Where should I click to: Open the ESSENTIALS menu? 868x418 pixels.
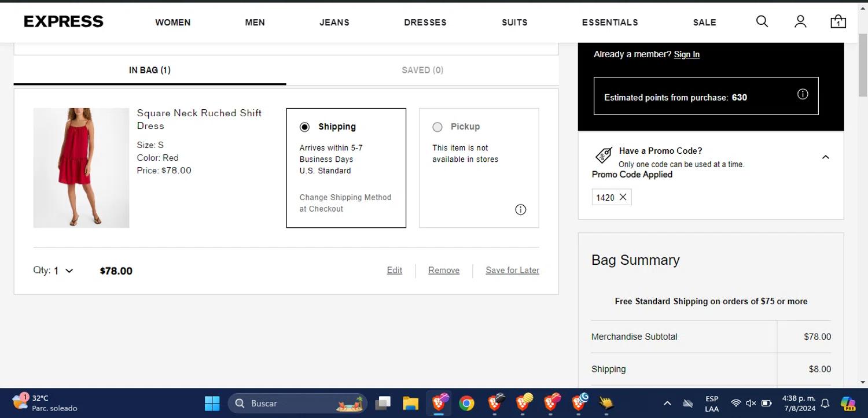pyautogui.click(x=610, y=23)
